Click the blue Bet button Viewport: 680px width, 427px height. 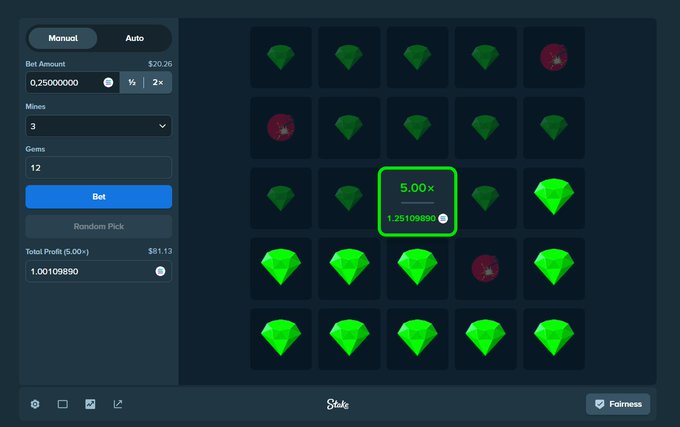click(98, 197)
